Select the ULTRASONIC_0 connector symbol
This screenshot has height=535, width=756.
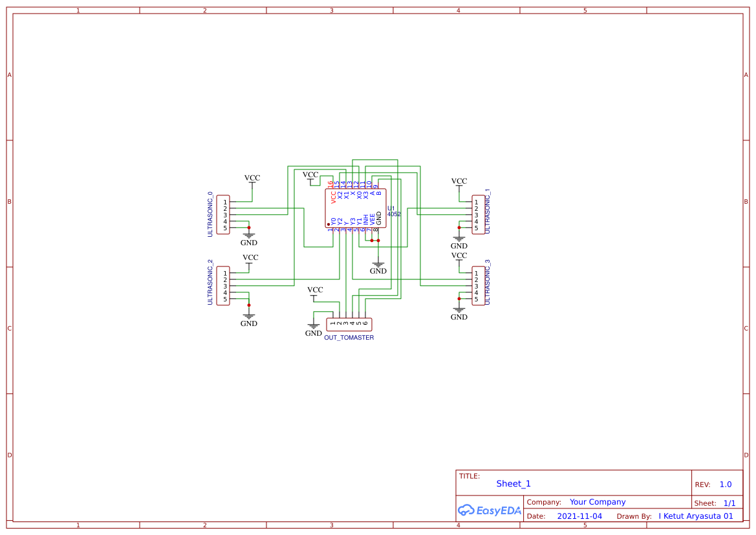click(223, 215)
